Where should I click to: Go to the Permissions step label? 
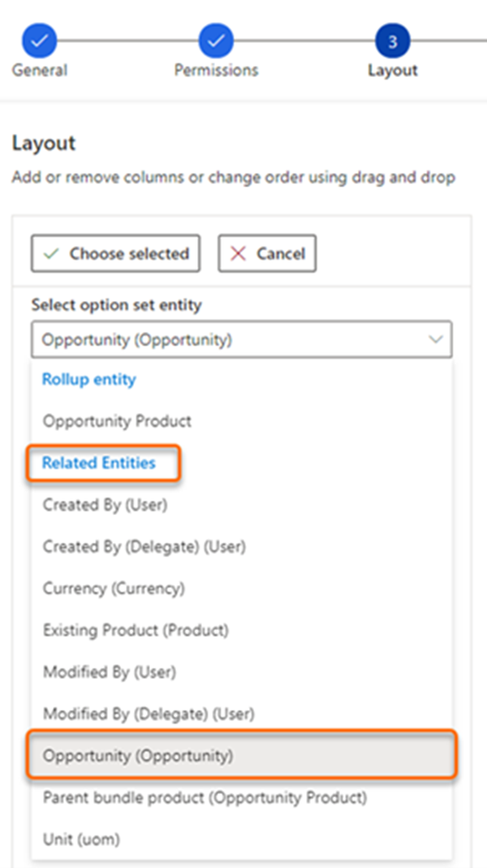point(216,71)
